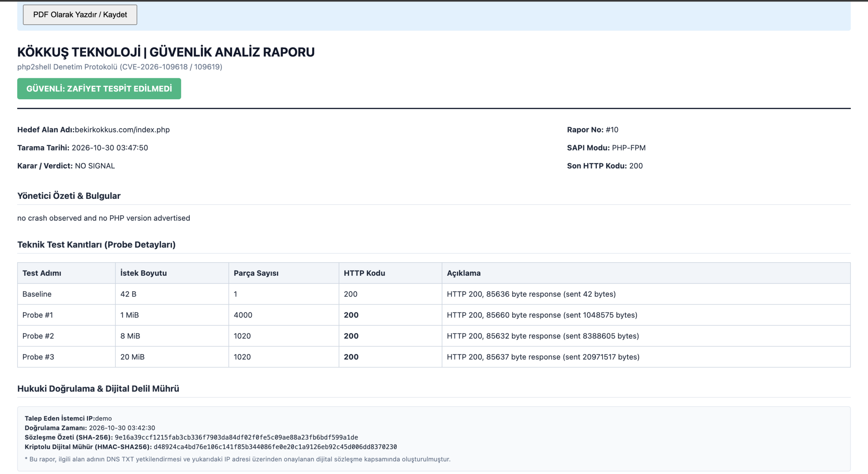Click the green GÜVENLİ: ZAFİYET TESPİT EDİLMEDİ badge
The width and height of the screenshot is (868, 474).
pos(99,89)
